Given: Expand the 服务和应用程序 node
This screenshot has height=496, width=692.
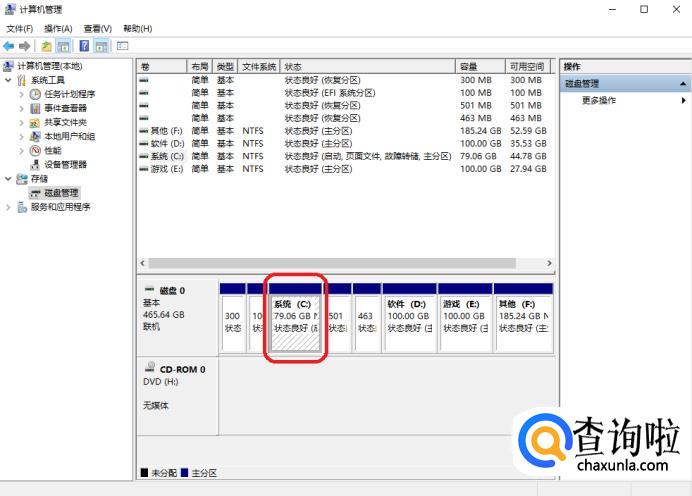Looking at the screenshot, I should (x=8, y=207).
